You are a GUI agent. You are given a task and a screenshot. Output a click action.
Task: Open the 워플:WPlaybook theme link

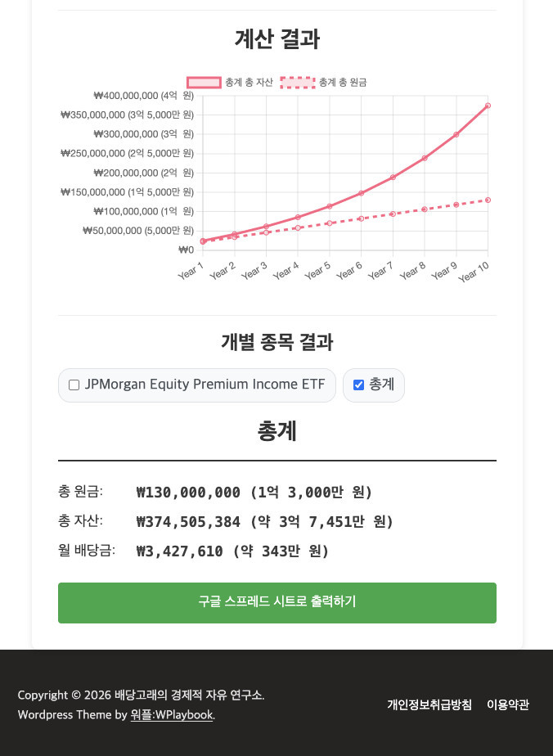point(172,715)
